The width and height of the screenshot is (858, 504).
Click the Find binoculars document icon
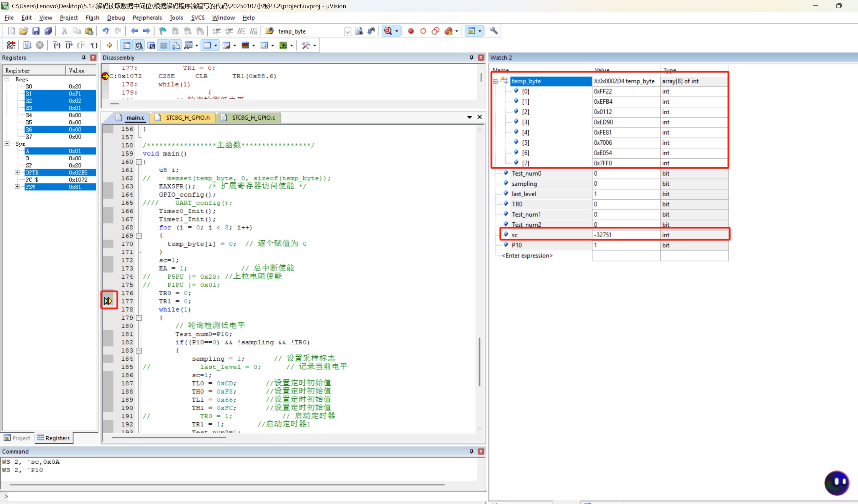pyautogui.click(x=359, y=31)
